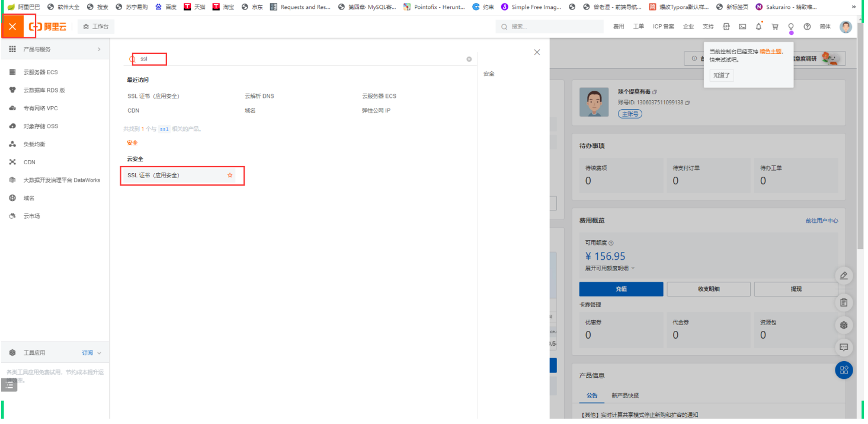Open the 工单 top menu
The height and width of the screenshot is (424, 868).
click(x=638, y=27)
